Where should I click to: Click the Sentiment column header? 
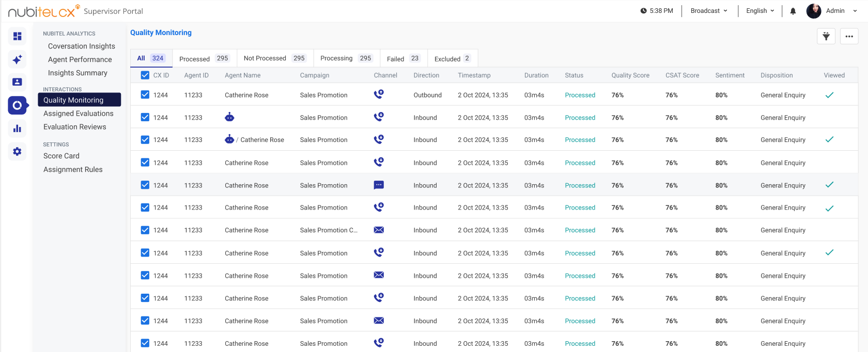coord(730,75)
